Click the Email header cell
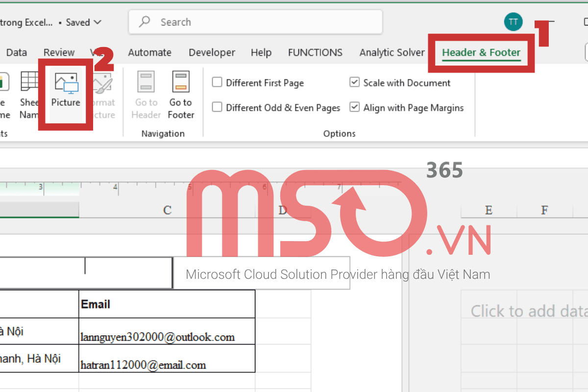588x392 pixels. click(167, 304)
